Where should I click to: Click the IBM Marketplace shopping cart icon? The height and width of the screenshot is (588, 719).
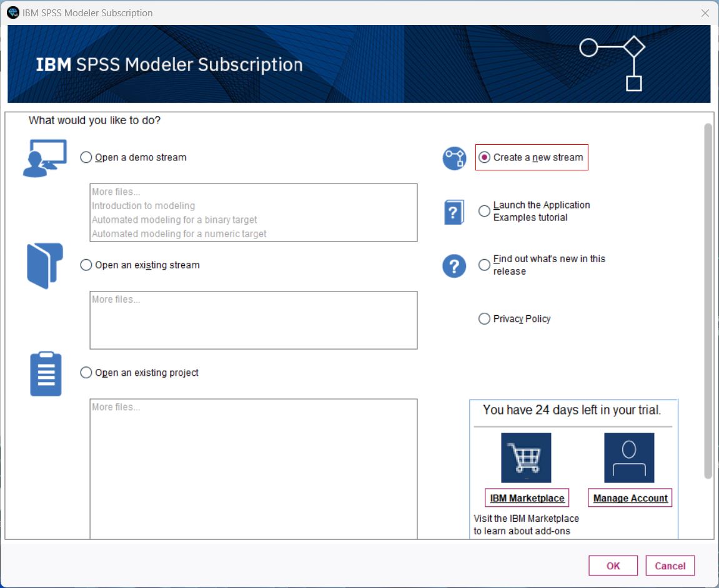pyautogui.click(x=526, y=458)
